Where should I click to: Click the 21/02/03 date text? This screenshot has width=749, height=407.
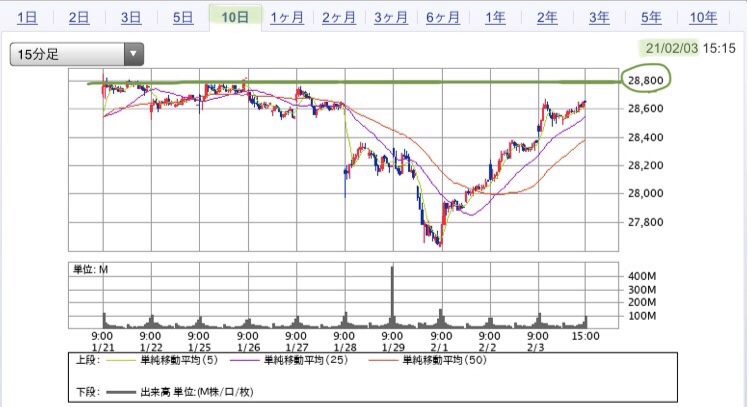tap(672, 48)
